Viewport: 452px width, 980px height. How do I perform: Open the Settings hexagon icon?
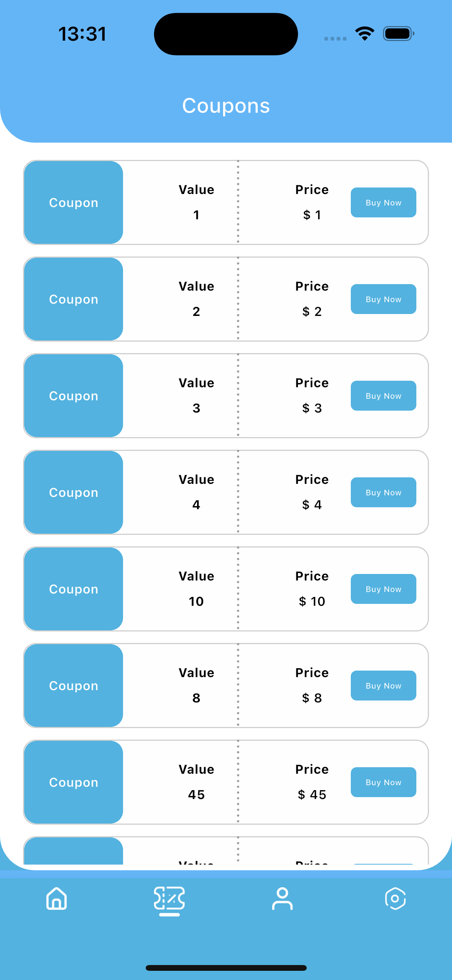[395, 898]
